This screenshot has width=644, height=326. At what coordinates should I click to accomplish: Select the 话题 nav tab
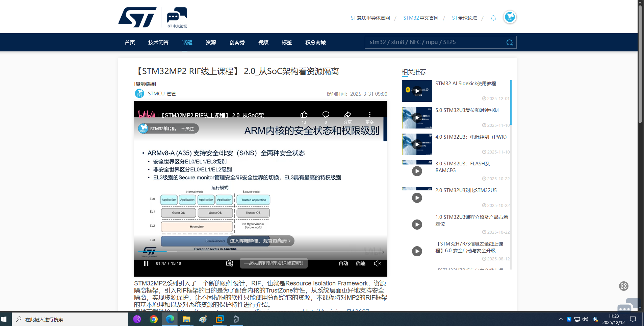pos(187,43)
